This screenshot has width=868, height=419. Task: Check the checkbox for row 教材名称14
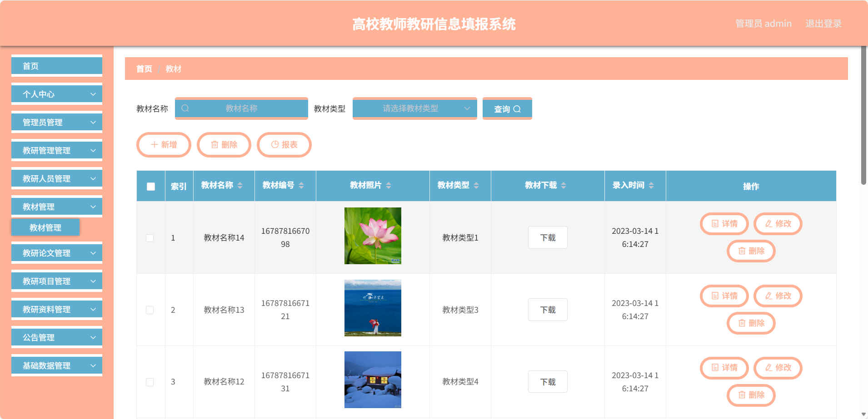coord(150,238)
